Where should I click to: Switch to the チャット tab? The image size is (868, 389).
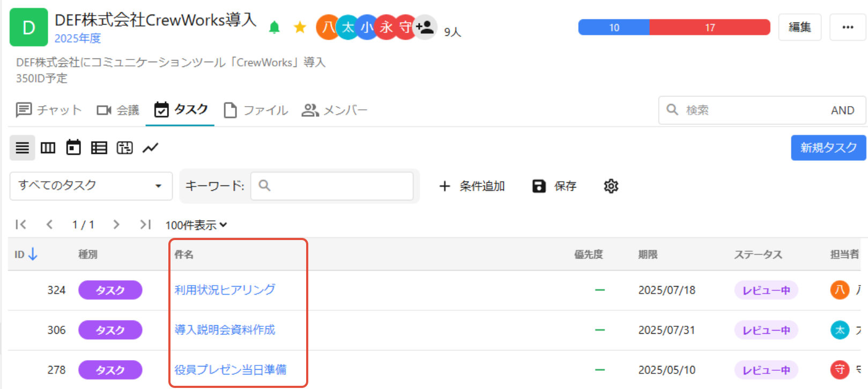(x=49, y=110)
